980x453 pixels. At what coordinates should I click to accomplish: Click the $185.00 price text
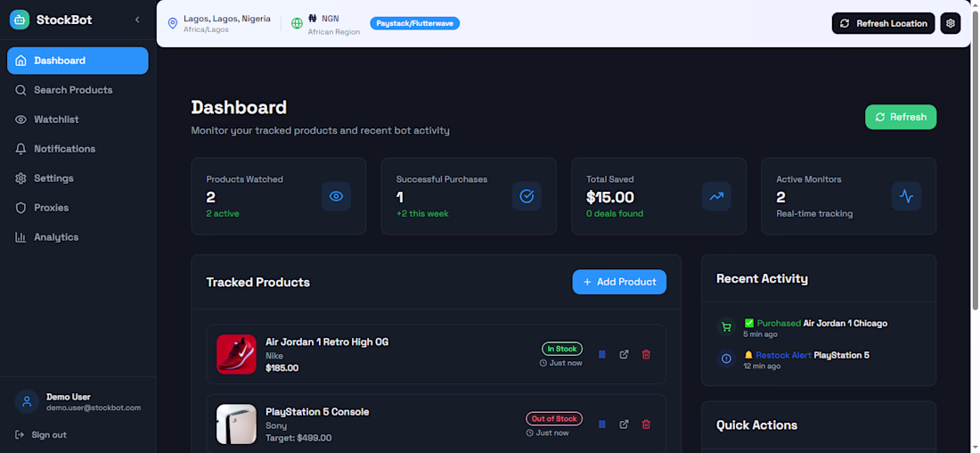tap(282, 368)
